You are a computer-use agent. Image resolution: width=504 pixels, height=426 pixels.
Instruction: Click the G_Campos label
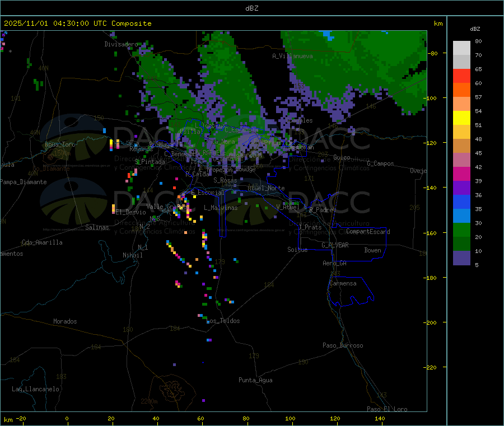tap(380, 163)
